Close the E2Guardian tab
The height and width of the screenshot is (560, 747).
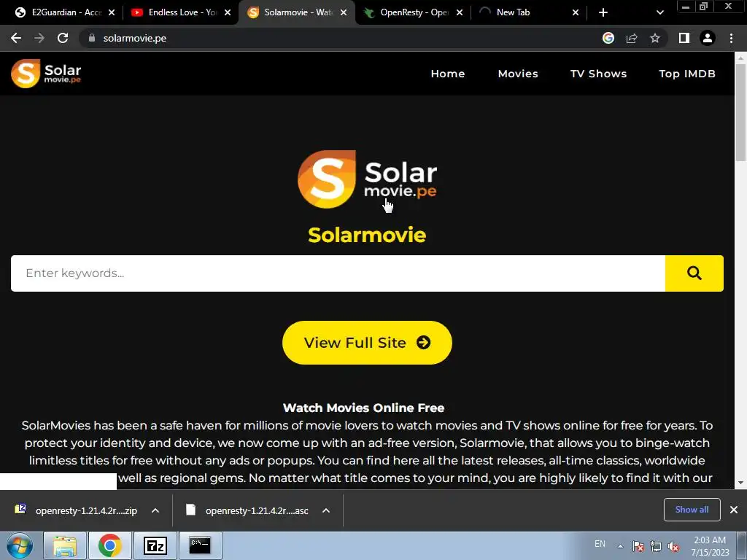tap(112, 12)
